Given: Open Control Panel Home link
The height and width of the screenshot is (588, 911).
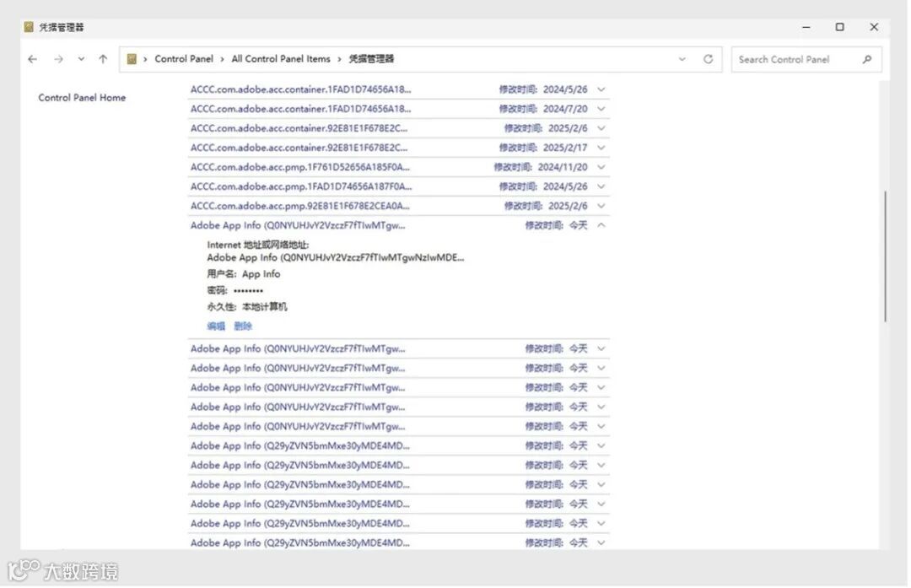Looking at the screenshot, I should pyautogui.click(x=82, y=98).
